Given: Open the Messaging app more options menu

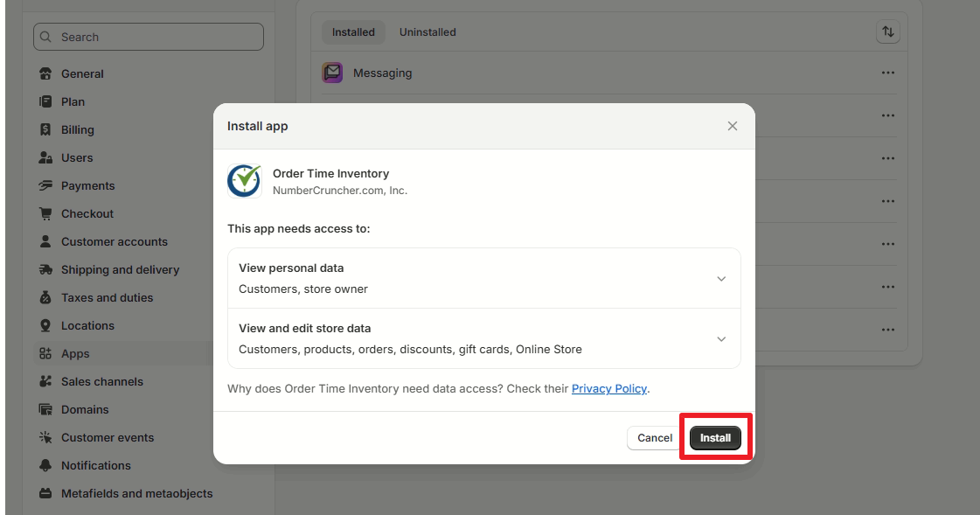Looking at the screenshot, I should pos(887,73).
